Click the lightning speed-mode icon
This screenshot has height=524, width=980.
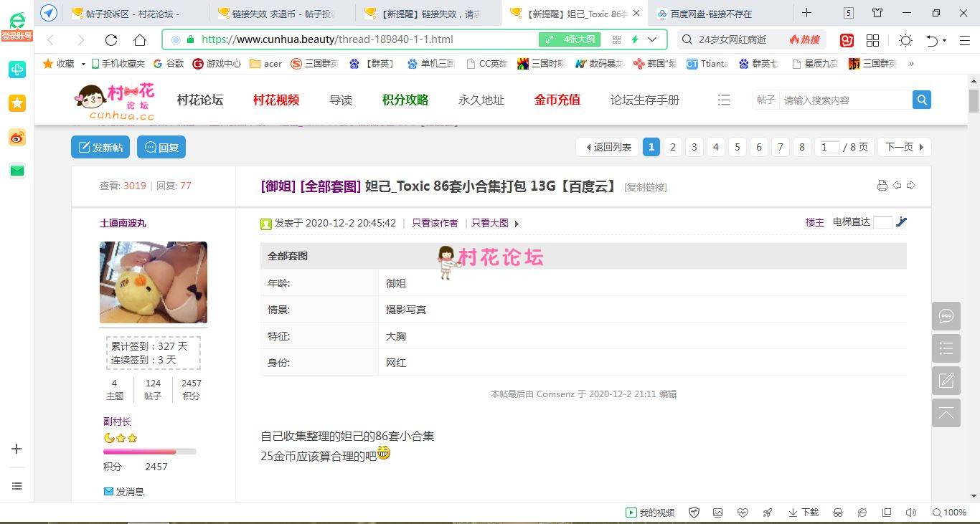click(635, 39)
